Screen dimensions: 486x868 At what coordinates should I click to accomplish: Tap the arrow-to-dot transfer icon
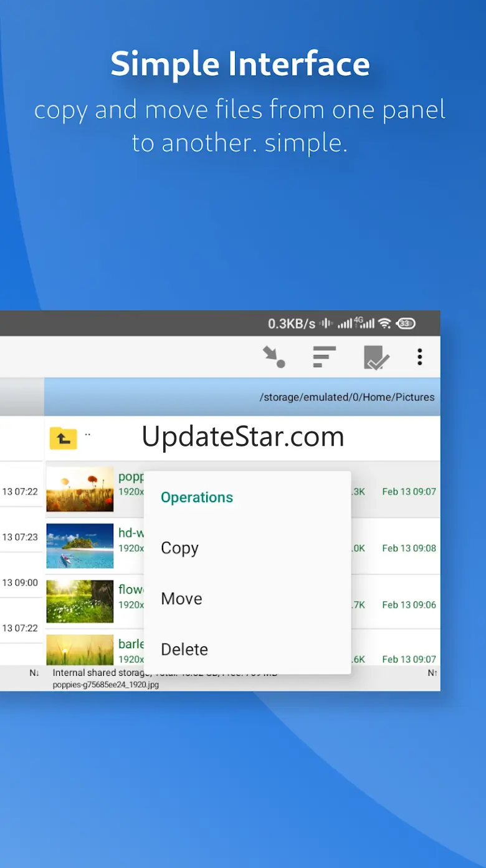[274, 357]
